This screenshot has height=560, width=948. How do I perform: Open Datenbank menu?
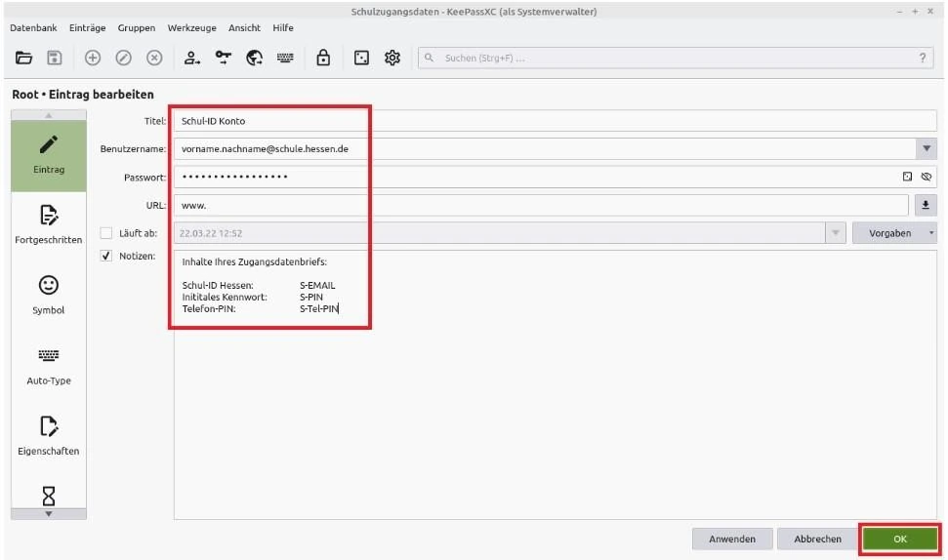33,27
